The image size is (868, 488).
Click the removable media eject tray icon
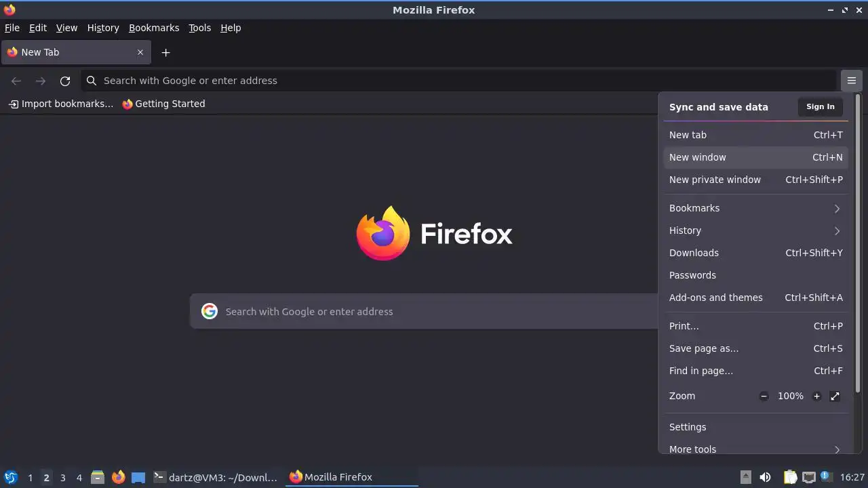(745, 477)
